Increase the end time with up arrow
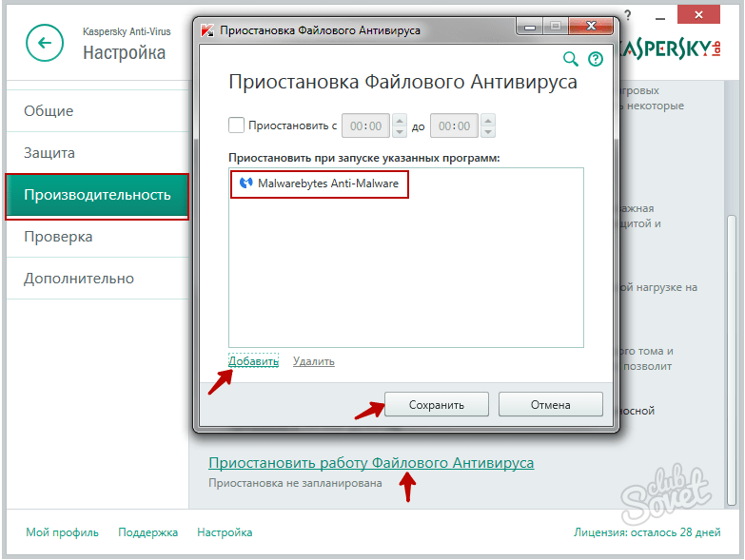The height and width of the screenshot is (560, 745). (x=488, y=120)
